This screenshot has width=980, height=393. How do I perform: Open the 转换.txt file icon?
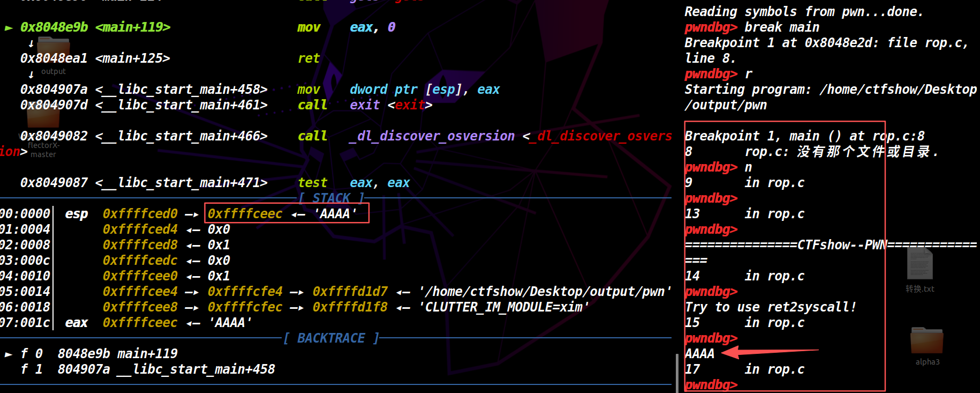919,265
